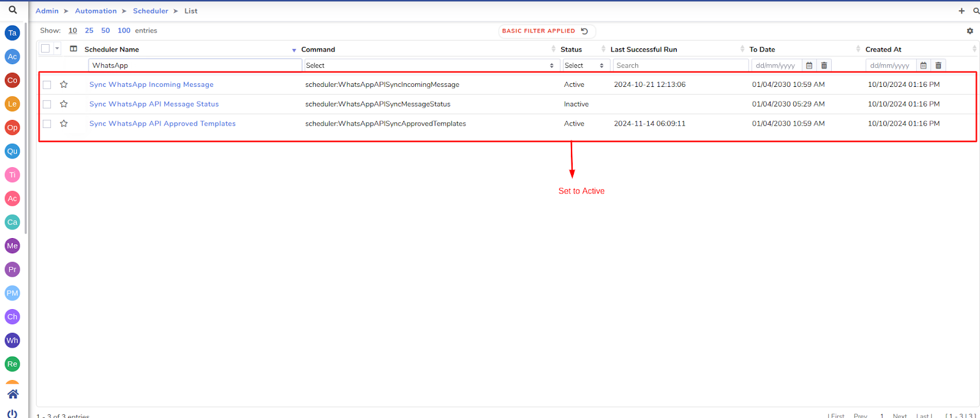Sort by To Date column
The image size is (980, 418).
click(762, 50)
